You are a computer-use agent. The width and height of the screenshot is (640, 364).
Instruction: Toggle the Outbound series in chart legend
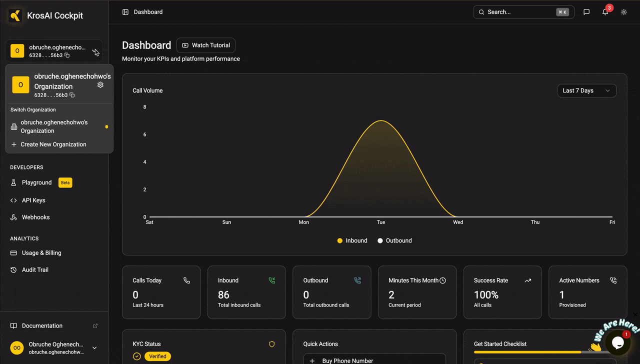tap(394, 240)
